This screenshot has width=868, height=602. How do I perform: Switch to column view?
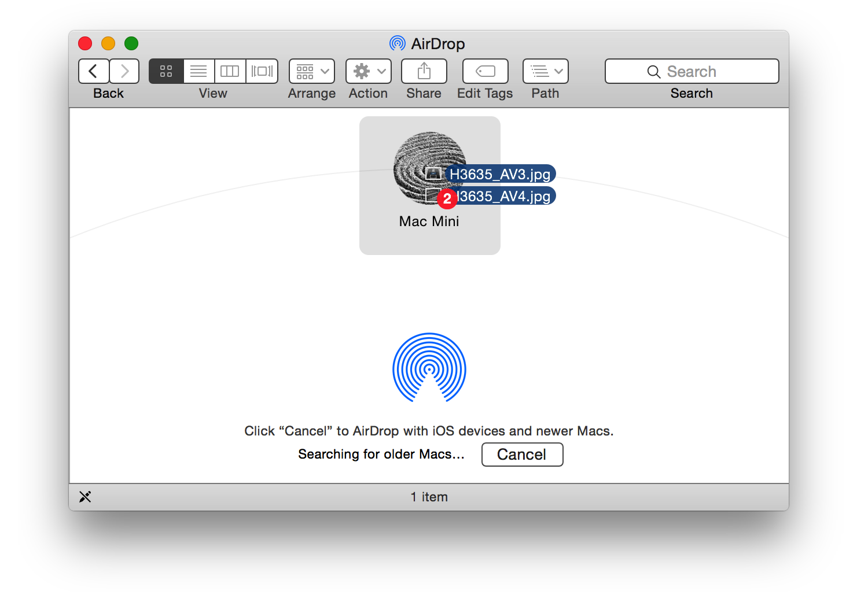pyautogui.click(x=230, y=71)
